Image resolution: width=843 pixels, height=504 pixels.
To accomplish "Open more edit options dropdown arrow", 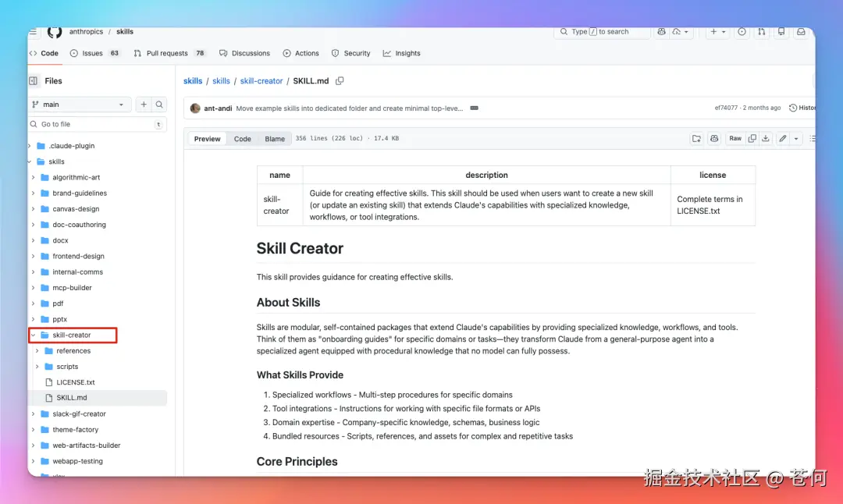I will pos(796,139).
